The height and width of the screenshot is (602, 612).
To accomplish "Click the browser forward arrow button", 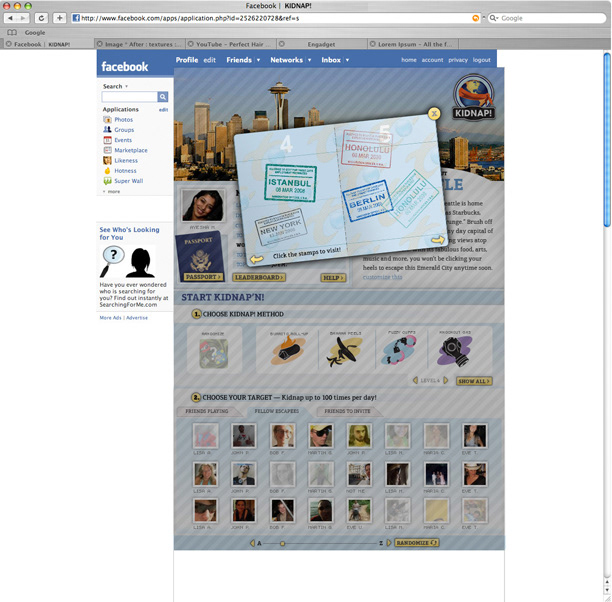I will pyautogui.click(x=23, y=18).
